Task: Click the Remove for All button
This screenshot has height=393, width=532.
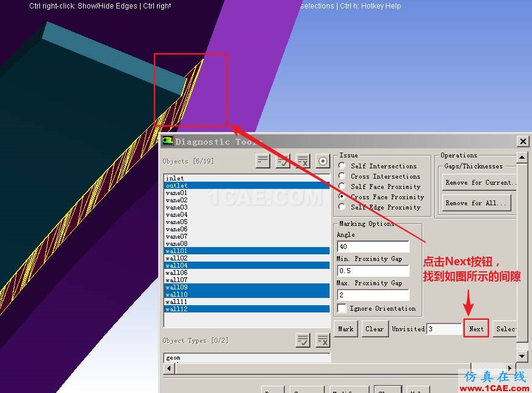Action: coord(476,203)
